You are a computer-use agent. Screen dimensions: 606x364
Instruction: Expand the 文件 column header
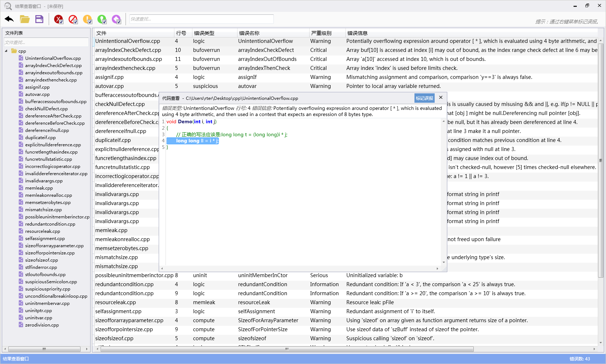pos(101,33)
